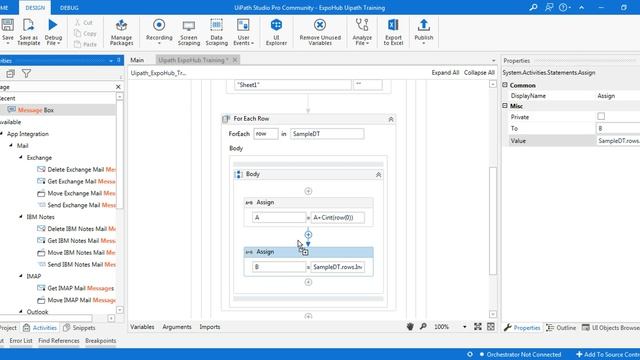Click the SampleDT collection field

(327, 134)
